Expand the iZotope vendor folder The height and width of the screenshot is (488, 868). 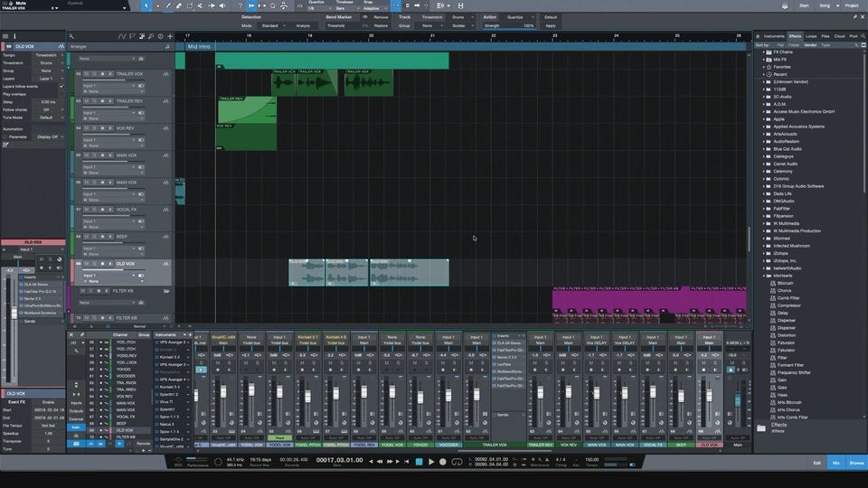(764, 253)
